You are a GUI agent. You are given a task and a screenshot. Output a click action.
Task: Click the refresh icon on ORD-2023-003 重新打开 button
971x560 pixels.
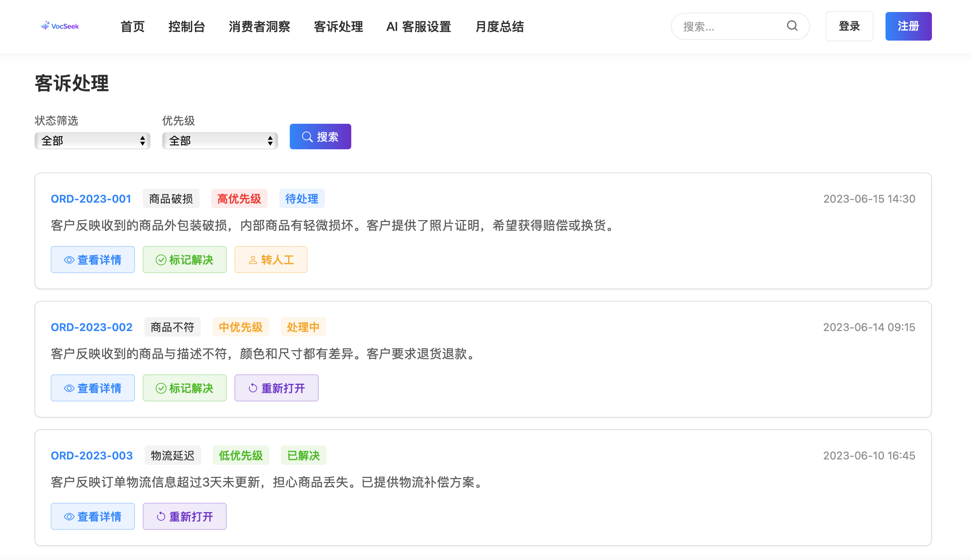click(x=161, y=516)
